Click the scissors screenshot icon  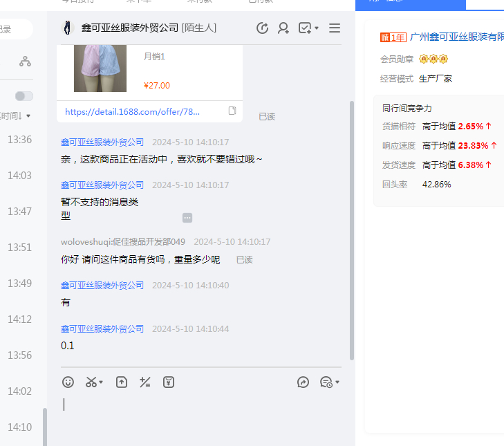pos(91,382)
